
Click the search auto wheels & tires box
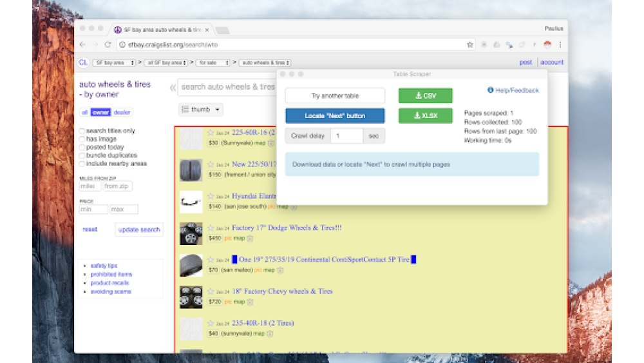227,87
